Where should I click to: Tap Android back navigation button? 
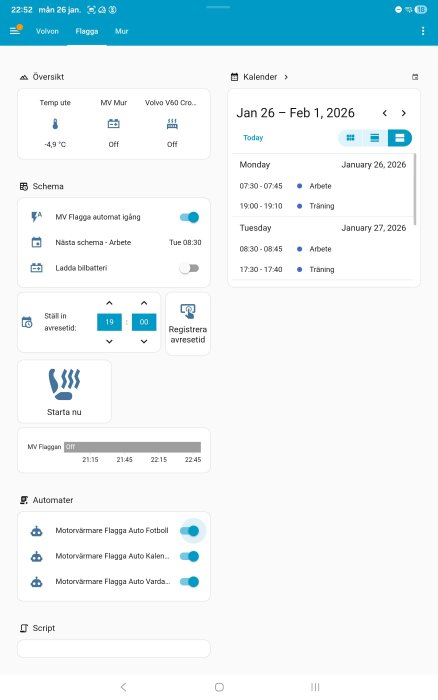pyautogui.click(x=124, y=687)
